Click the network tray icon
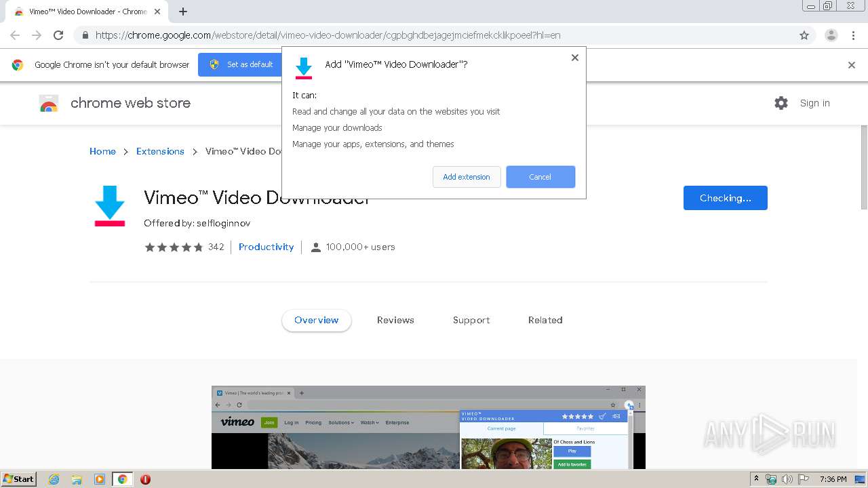 click(771, 479)
